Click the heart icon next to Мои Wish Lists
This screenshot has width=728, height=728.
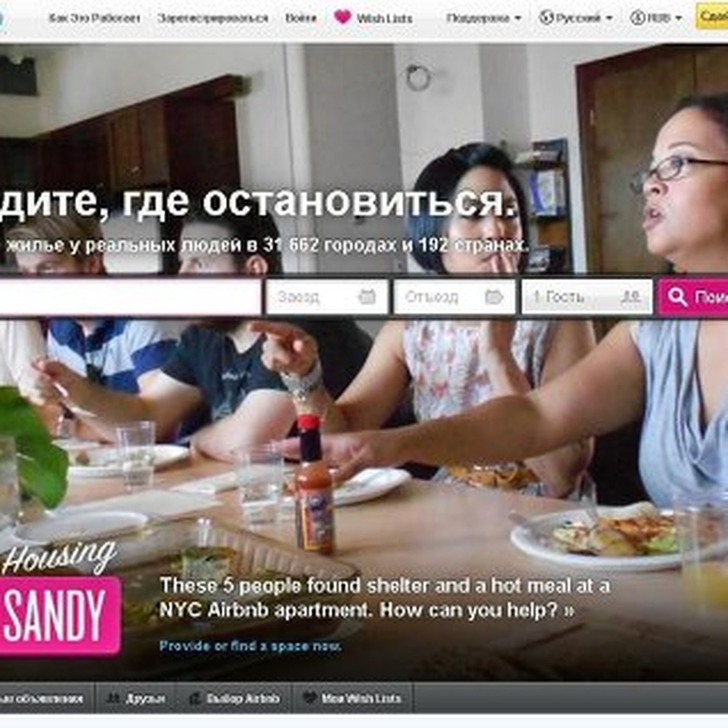coord(309,698)
